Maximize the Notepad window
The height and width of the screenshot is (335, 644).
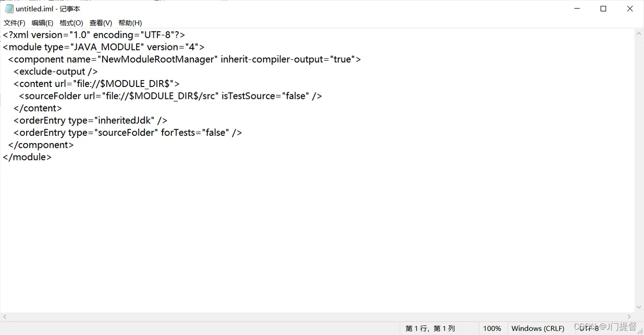click(x=604, y=9)
